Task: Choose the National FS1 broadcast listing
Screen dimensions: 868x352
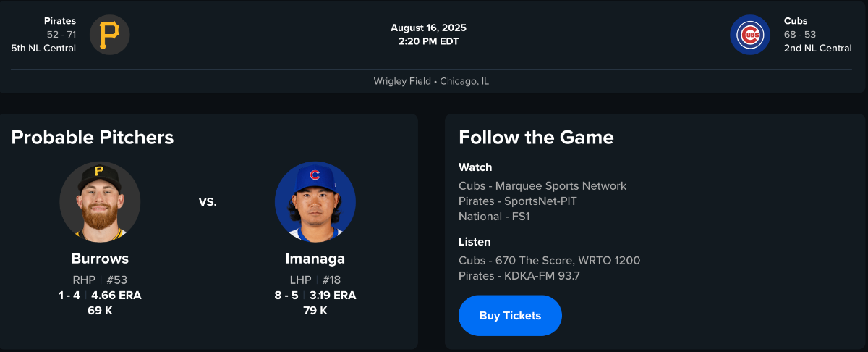Action: click(x=494, y=217)
